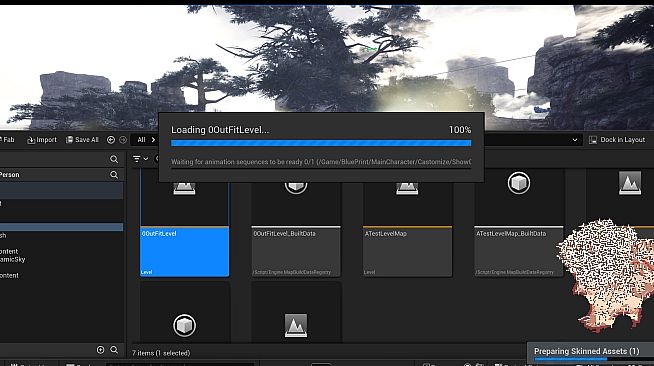Screen dimensions: 654x366
Task: Go forward with the history forward arrow
Action: point(123,140)
